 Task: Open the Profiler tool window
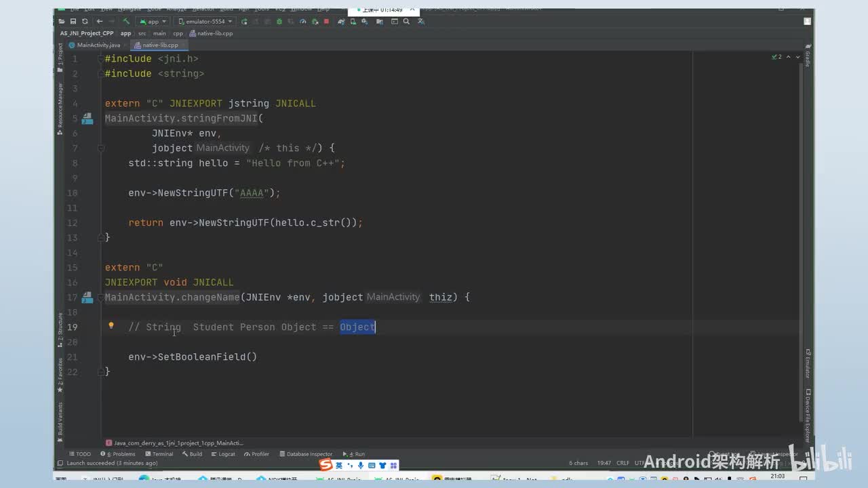coord(257,454)
